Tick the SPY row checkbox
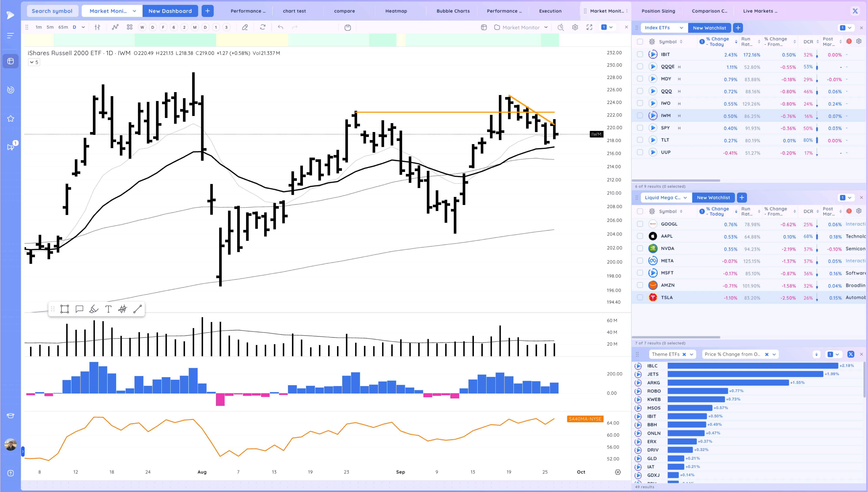 tap(640, 128)
